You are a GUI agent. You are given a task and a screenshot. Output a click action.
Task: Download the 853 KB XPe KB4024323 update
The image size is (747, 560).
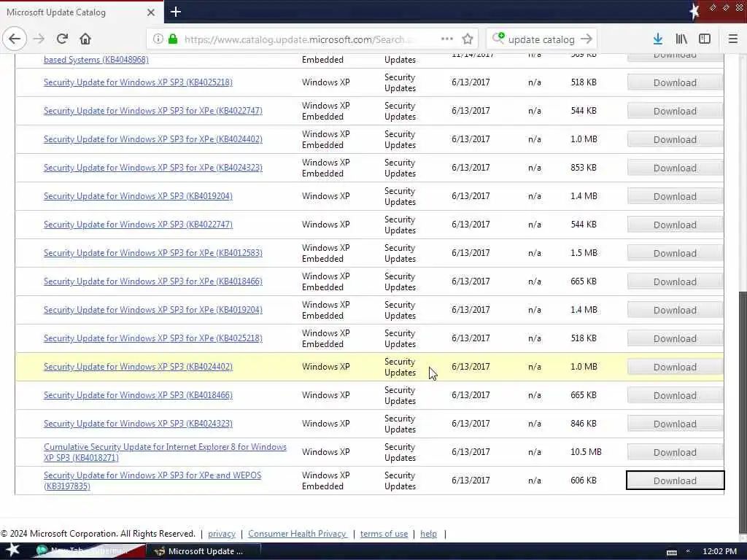pos(675,168)
